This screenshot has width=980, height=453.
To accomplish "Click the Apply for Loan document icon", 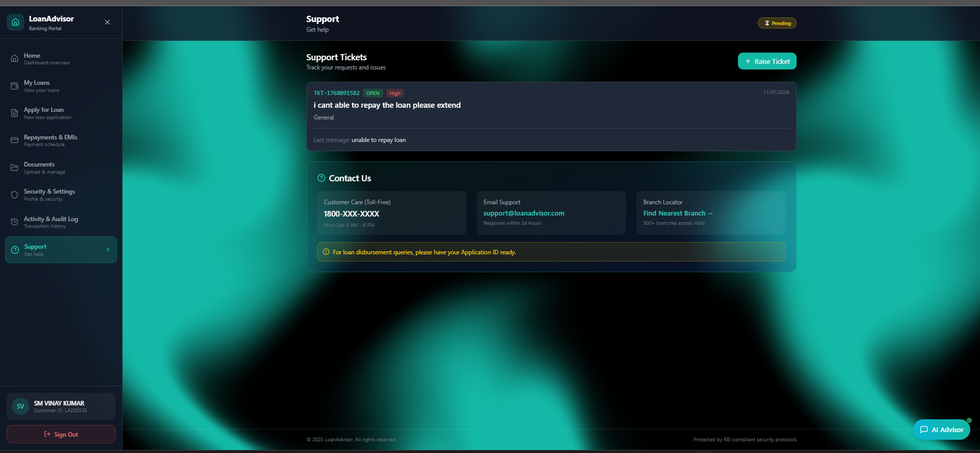I will pyautogui.click(x=14, y=113).
